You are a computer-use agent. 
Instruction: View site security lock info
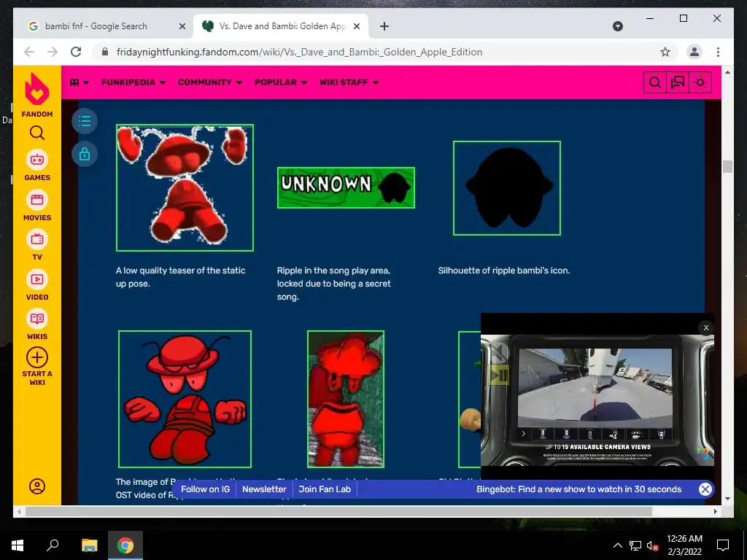pyautogui.click(x=105, y=52)
